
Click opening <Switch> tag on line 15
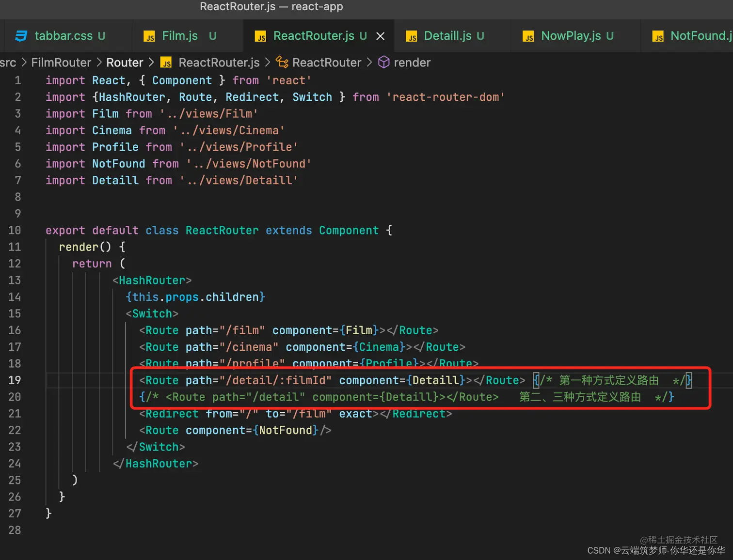[152, 314]
